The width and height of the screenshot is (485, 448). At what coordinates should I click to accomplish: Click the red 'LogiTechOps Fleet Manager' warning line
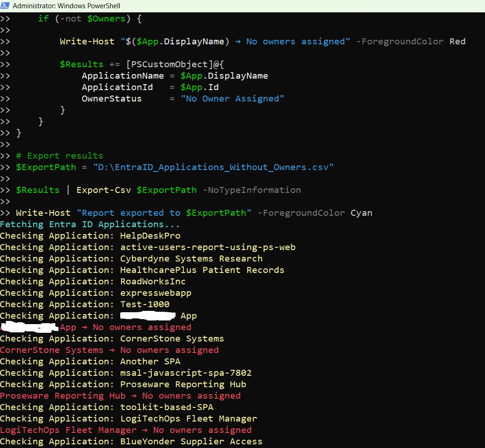tap(126, 430)
